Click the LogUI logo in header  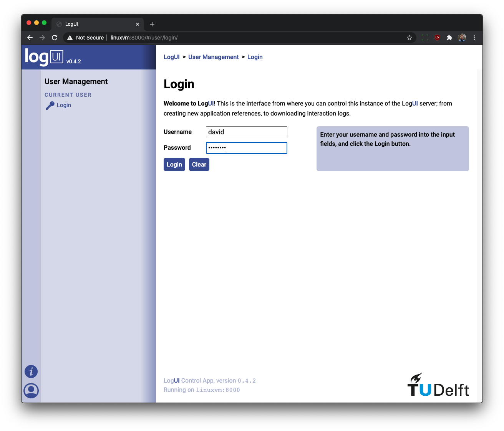click(44, 57)
